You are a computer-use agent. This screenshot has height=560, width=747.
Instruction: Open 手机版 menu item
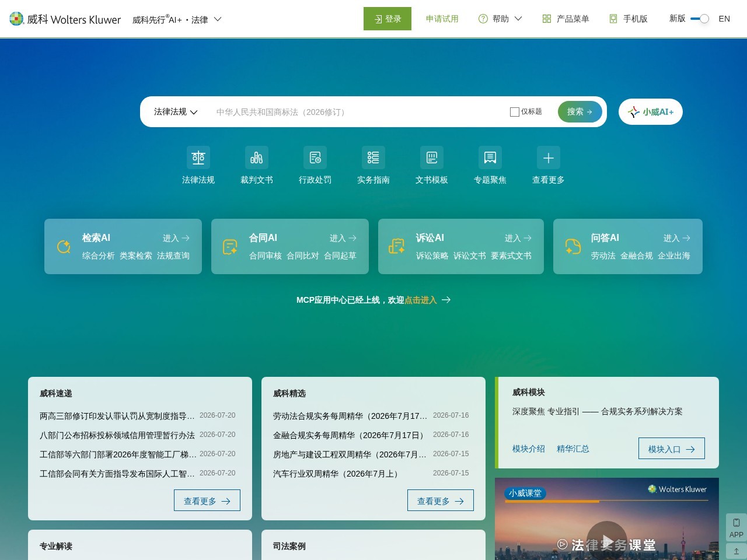click(629, 19)
